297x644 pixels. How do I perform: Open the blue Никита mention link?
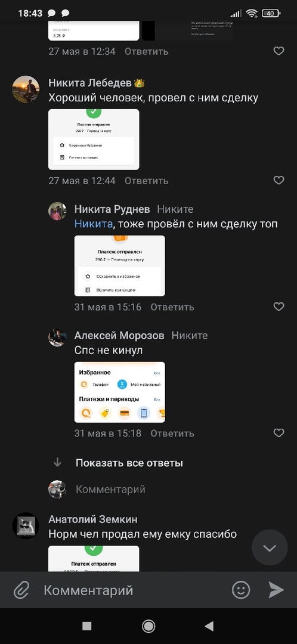(93, 224)
